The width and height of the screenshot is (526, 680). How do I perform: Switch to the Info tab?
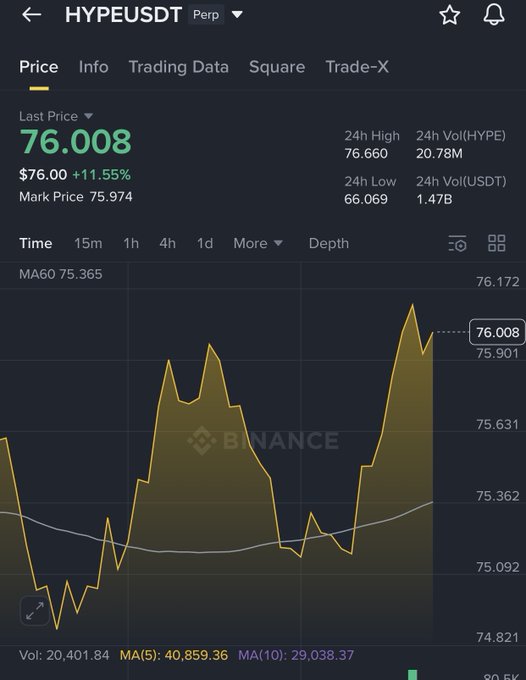(x=94, y=67)
